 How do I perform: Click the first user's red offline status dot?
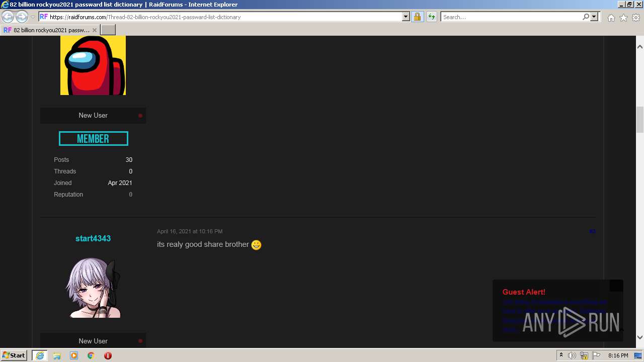[x=140, y=116]
